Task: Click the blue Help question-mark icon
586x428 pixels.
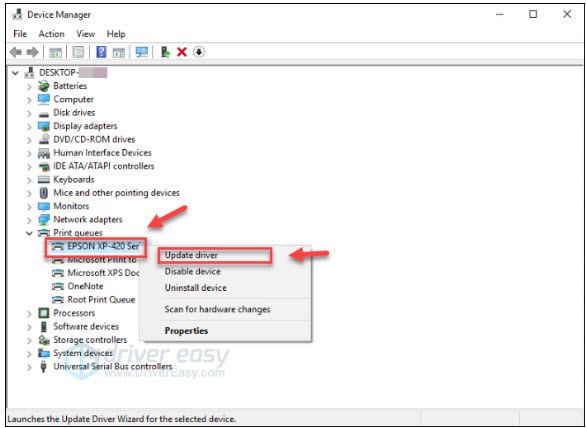Action: [x=101, y=52]
